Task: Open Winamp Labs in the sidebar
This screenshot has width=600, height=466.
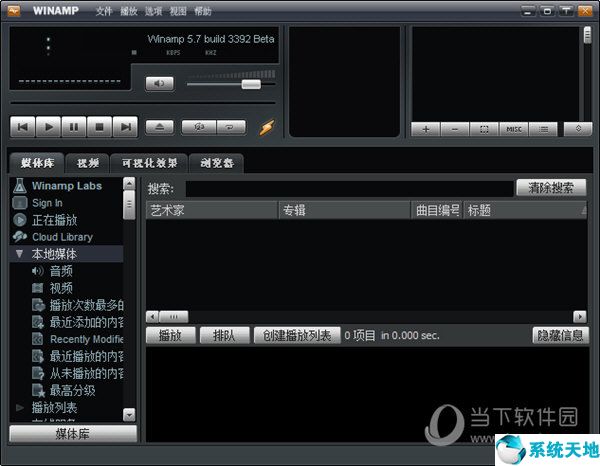Action: 67,186
